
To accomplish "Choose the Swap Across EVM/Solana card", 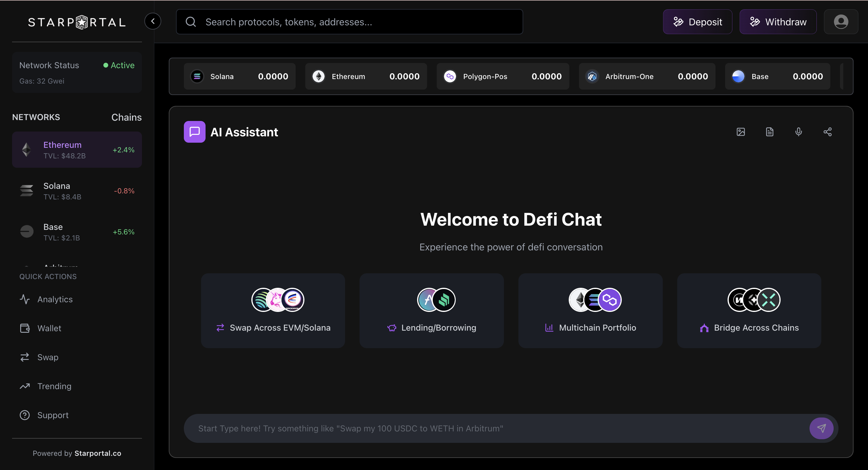I will point(273,310).
